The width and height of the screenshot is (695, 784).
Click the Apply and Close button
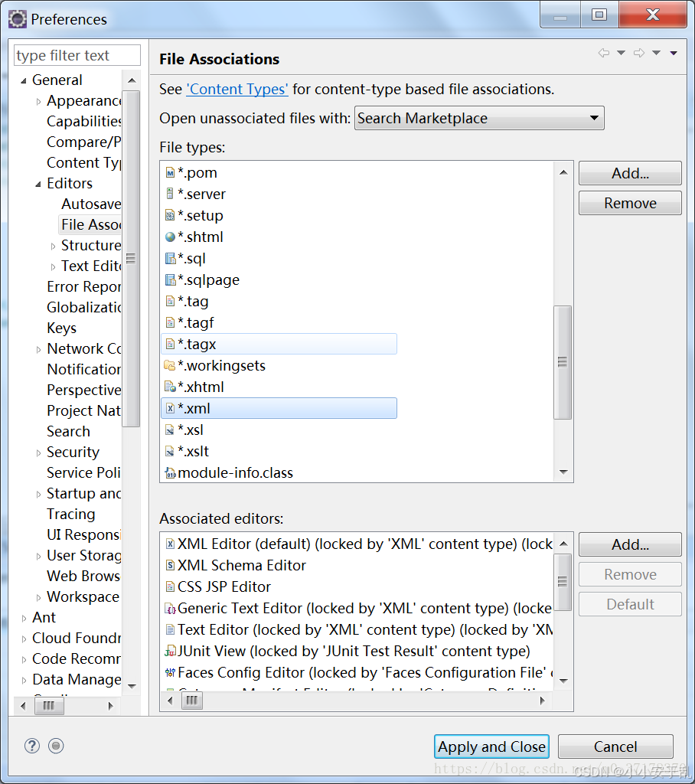492,746
